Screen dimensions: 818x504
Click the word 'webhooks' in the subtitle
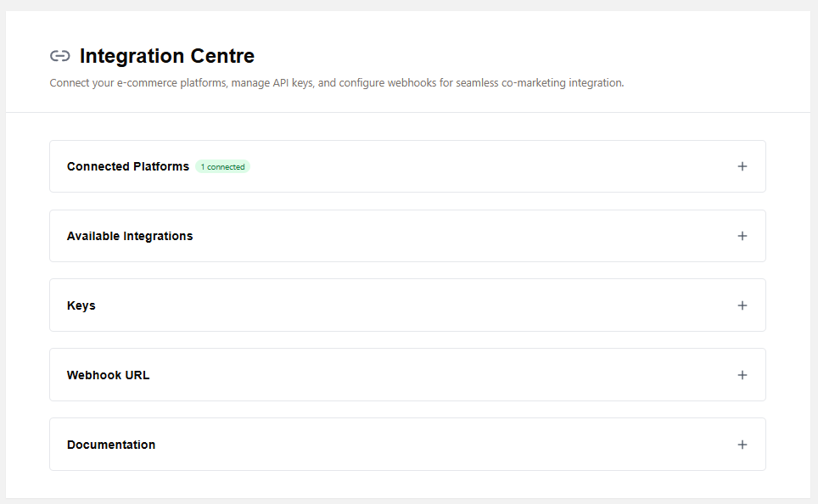(411, 83)
